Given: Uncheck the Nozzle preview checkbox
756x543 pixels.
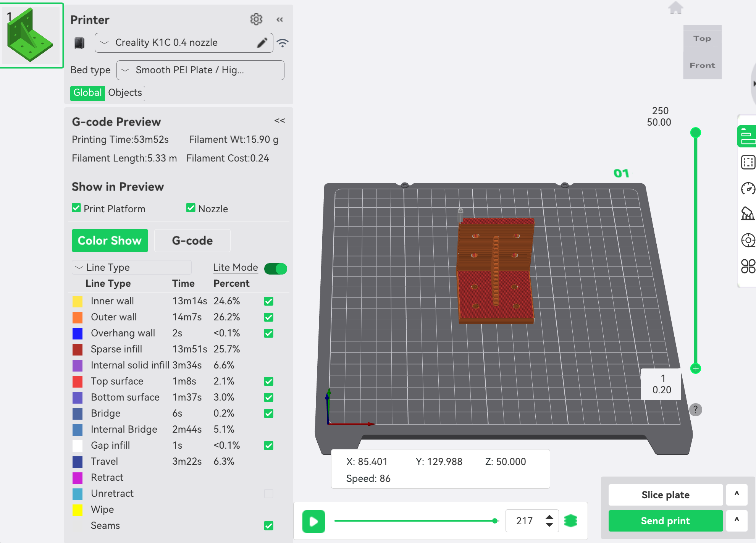Looking at the screenshot, I should tap(191, 208).
